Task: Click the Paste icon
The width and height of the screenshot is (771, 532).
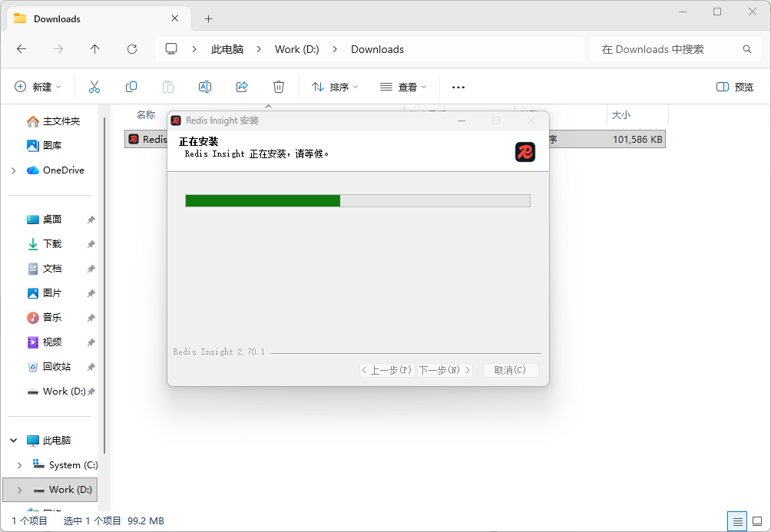Action: (x=167, y=87)
